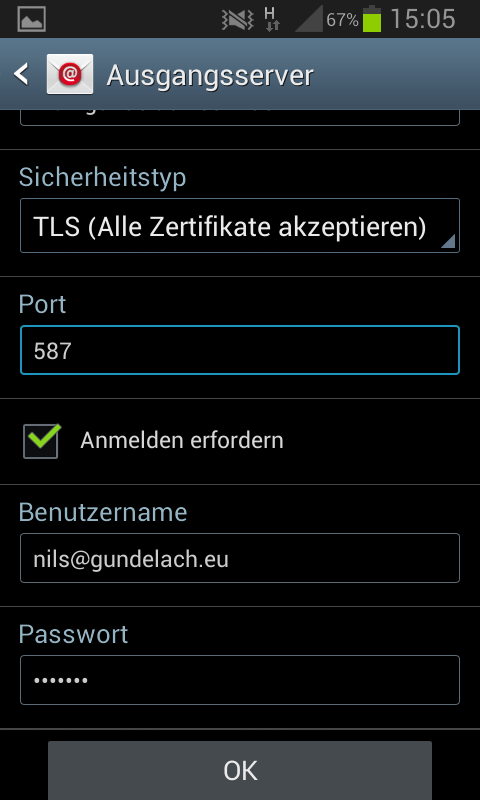Tap the vibrate mode status icon
This screenshot has width=480, height=800.
tap(238, 20)
